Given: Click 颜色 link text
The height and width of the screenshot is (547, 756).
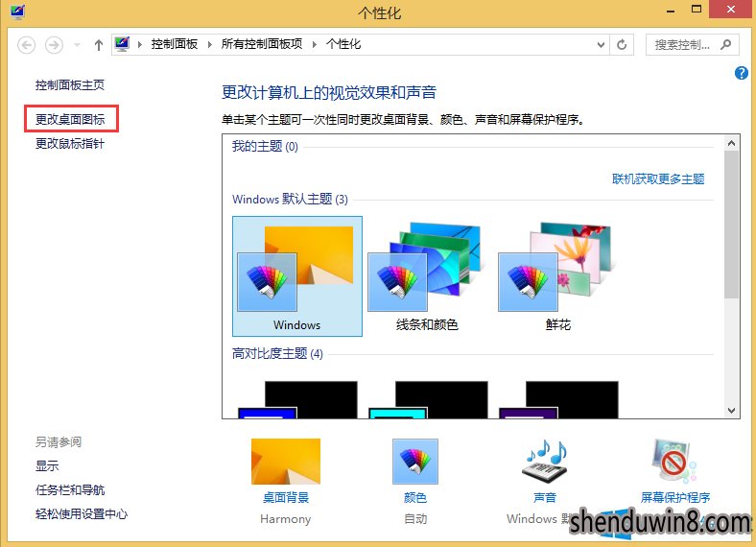Looking at the screenshot, I should [415, 497].
